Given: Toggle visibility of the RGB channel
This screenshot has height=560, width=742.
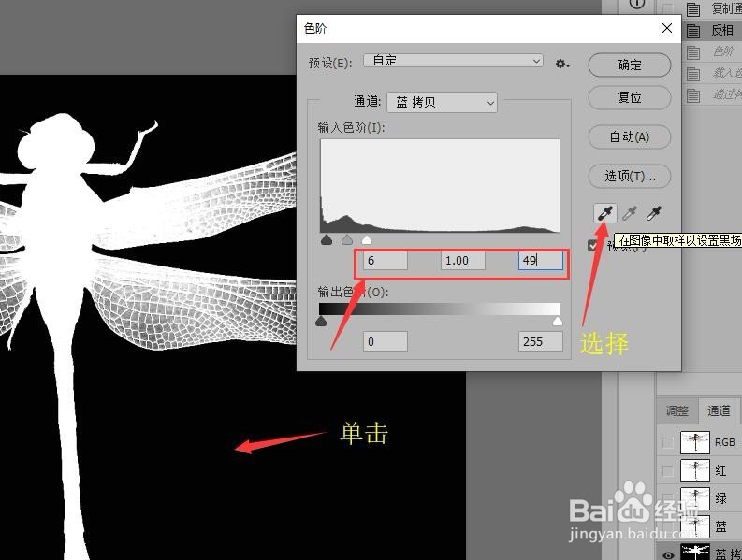Looking at the screenshot, I should 668,443.
